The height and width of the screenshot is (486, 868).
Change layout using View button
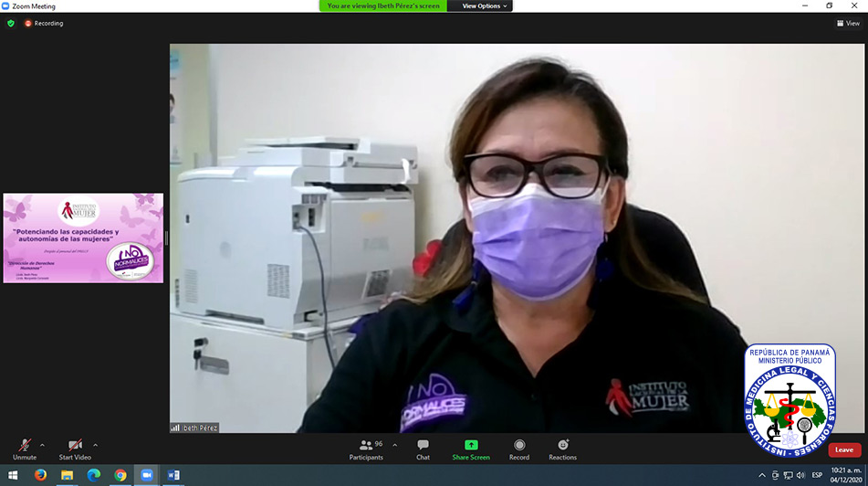point(848,23)
